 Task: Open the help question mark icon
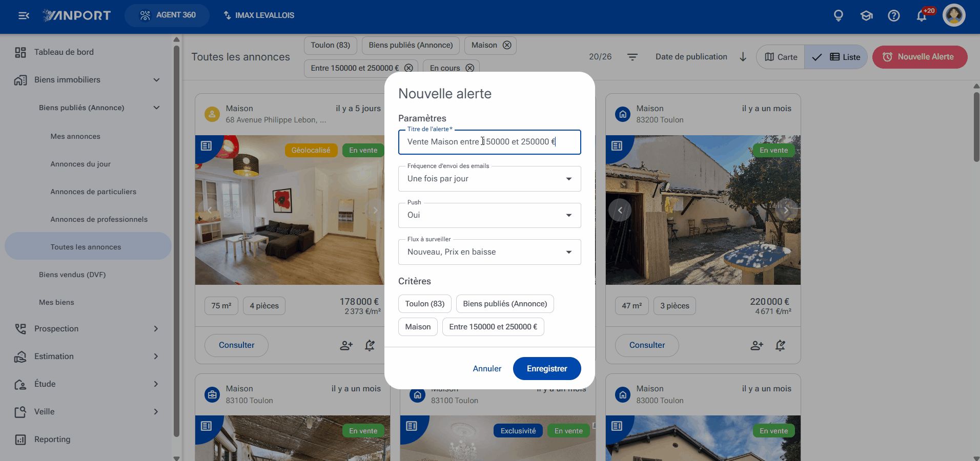[x=894, y=15]
